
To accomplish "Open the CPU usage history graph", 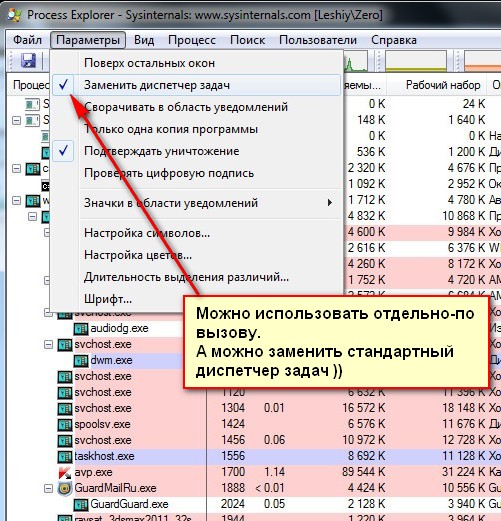I will point(356,61).
